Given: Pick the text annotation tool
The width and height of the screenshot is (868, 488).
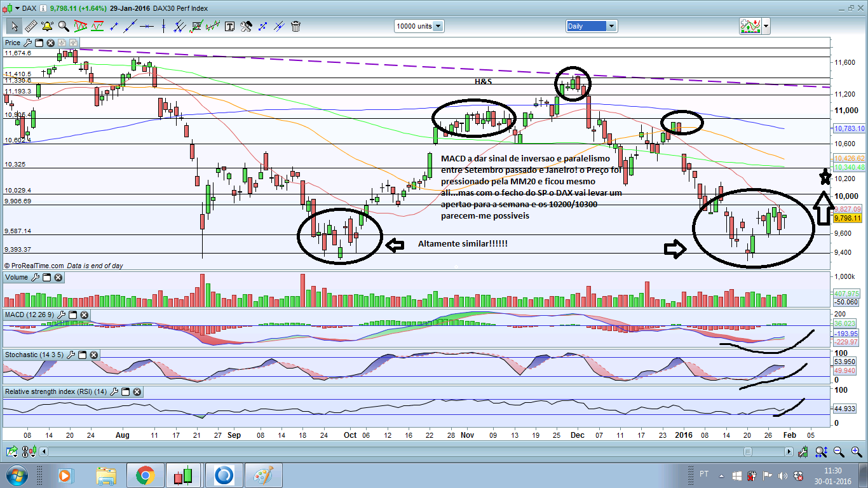Looking at the screenshot, I should pos(229,26).
